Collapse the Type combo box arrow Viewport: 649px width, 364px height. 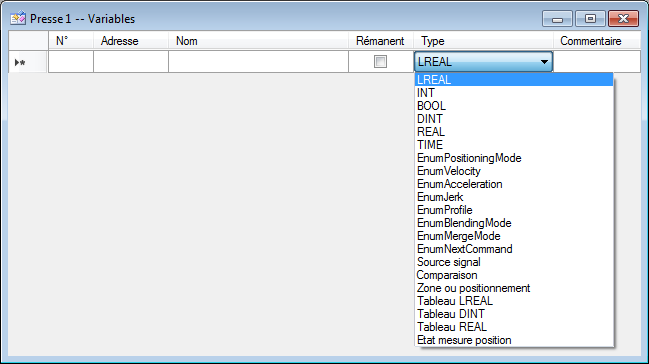544,62
